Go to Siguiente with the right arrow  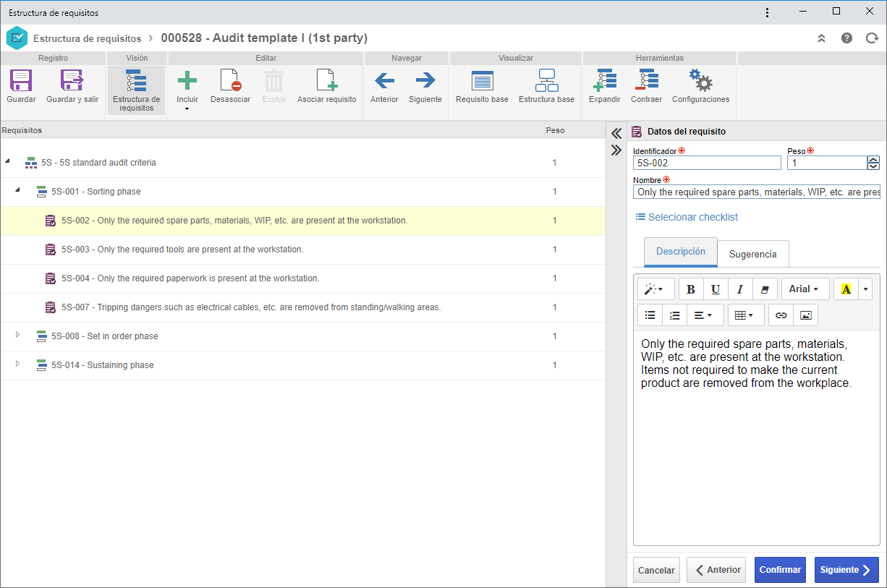point(425,80)
